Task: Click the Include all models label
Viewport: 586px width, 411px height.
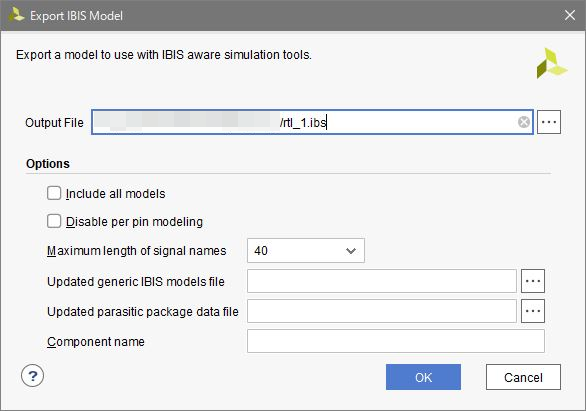Action: (x=115, y=194)
